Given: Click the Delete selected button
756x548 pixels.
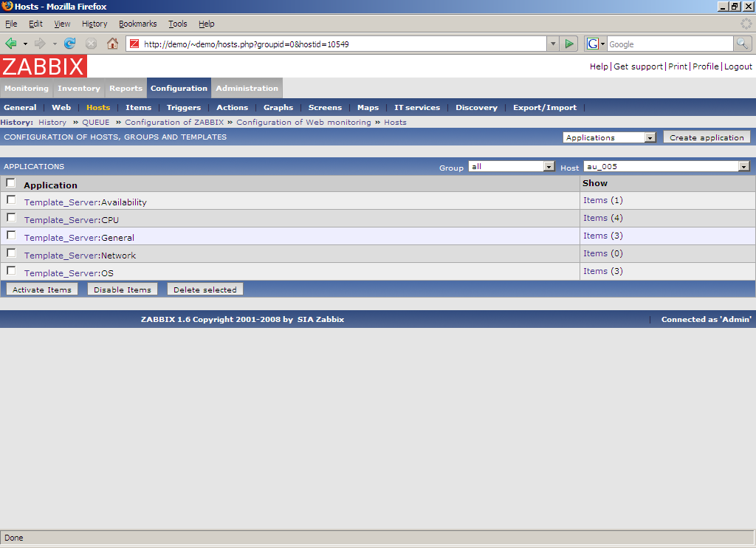Looking at the screenshot, I should [205, 290].
